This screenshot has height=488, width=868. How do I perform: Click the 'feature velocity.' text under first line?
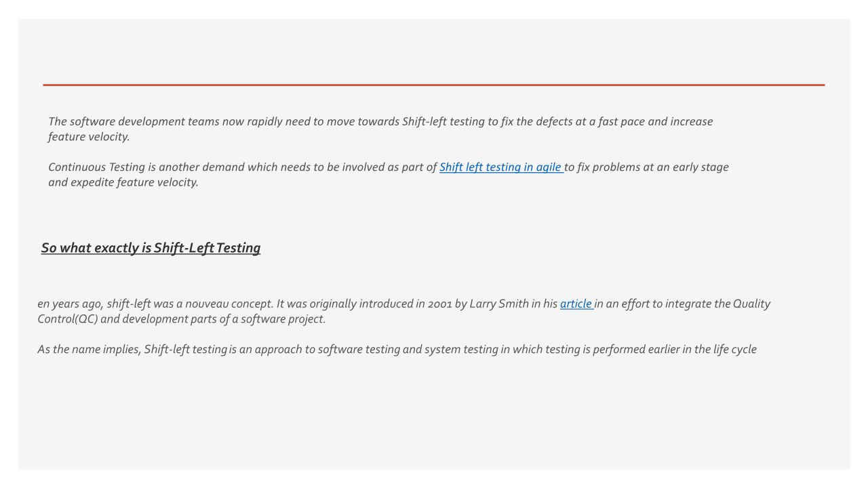[x=89, y=137]
